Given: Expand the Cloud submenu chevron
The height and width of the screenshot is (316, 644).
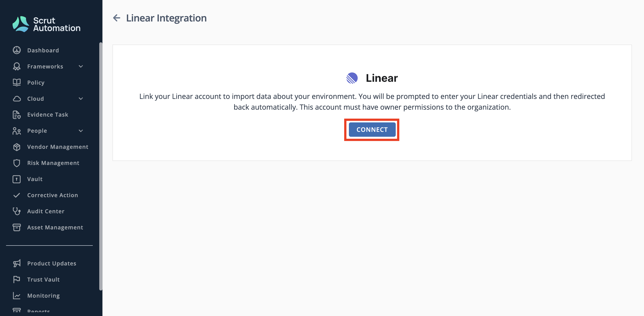Looking at the screenshot, I should click(81, 99).
